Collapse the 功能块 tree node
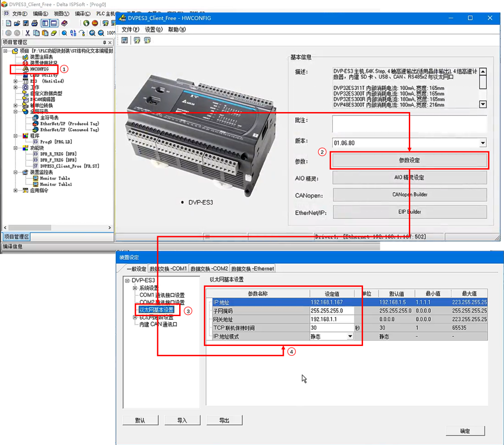 tap(15, 148)
